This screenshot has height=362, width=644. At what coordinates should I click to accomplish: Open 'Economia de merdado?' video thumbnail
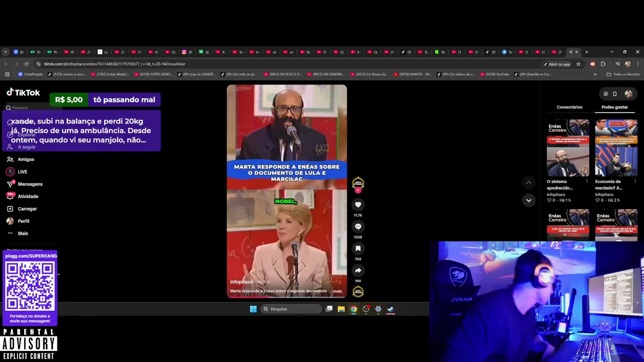coord(616,148)
